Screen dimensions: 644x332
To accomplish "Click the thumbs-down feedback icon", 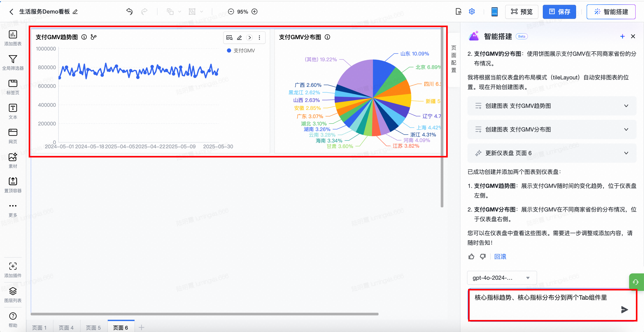I will pos(483,256).
